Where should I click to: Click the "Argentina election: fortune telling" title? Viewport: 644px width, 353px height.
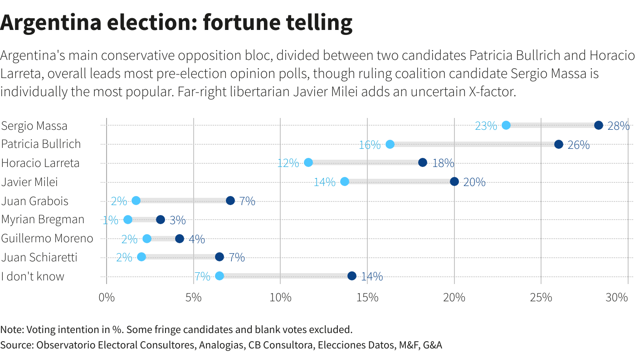coord(176,23)
